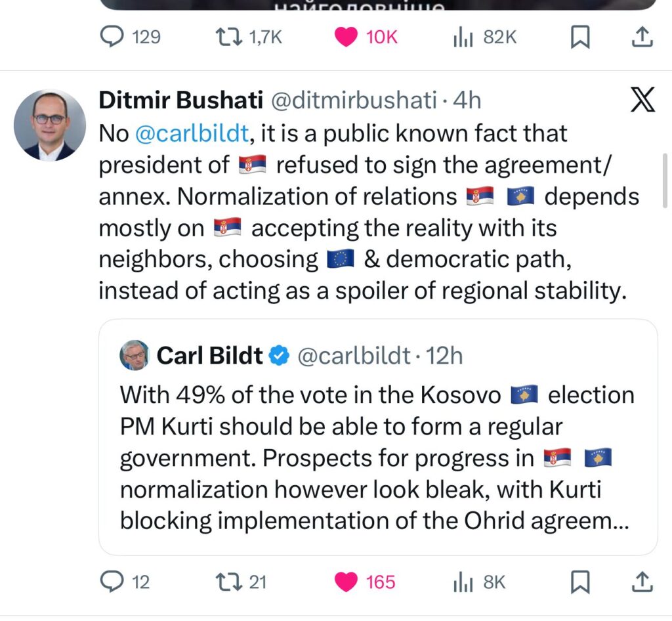Viewport: 672px width, 621px height.
Task: Open the Ditmir Bushati display name
Action: pyautogui.click(x=180, y=100)
